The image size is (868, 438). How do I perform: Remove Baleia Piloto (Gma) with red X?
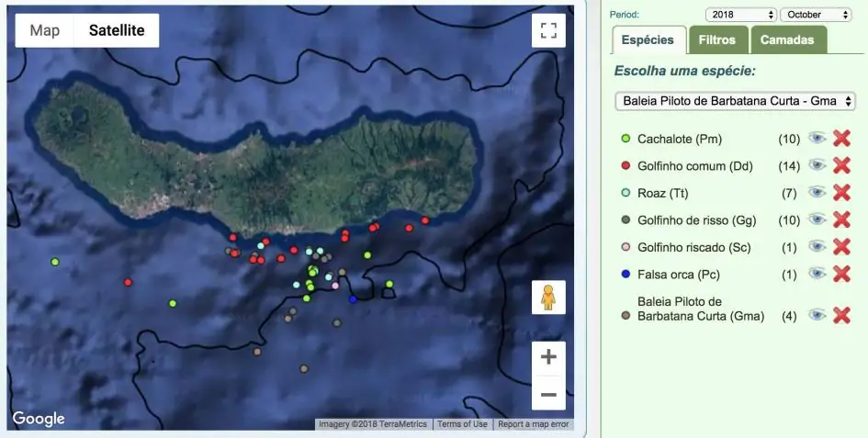point(841,315)
